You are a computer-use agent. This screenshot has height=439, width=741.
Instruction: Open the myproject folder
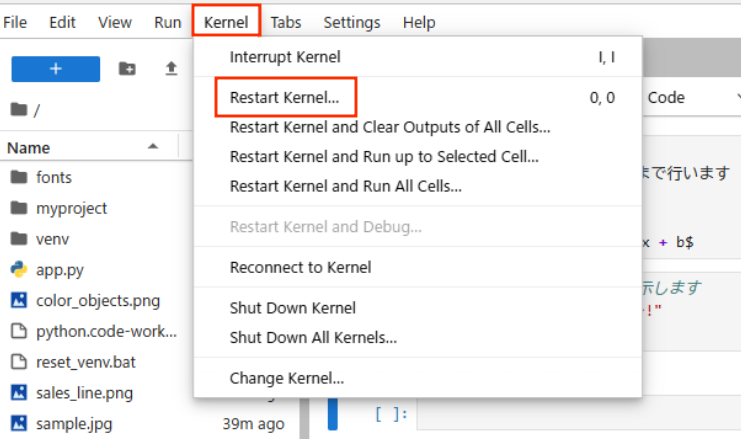[x=71, y=208]
